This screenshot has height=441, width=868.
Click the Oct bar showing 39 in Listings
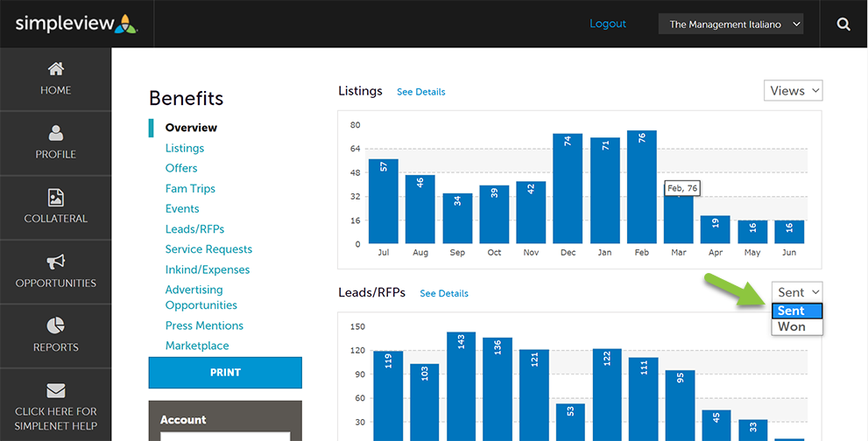(x=494, y=214)
